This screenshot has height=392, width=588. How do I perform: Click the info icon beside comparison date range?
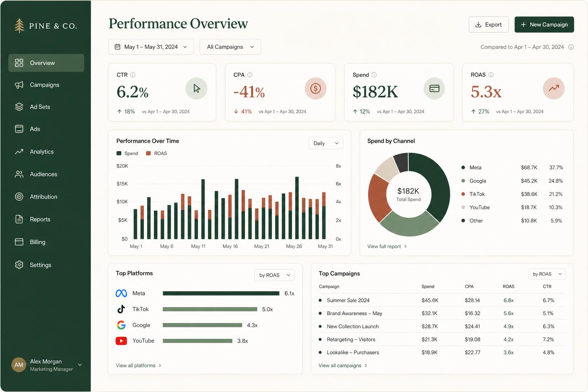coord(571,47)
